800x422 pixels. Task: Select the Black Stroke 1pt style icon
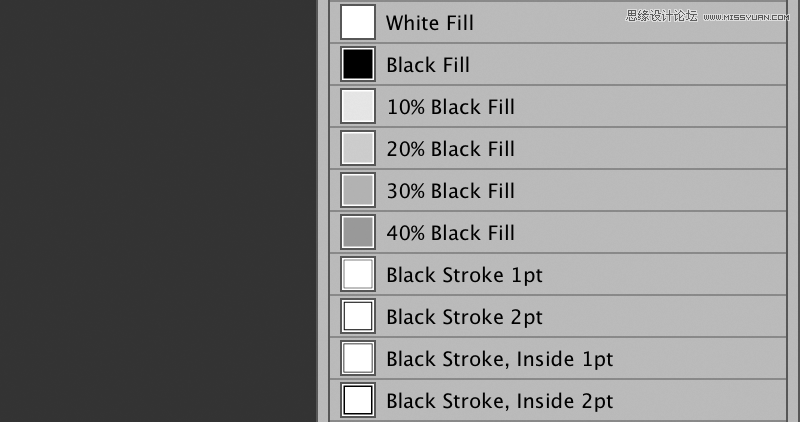coord(358,274)
